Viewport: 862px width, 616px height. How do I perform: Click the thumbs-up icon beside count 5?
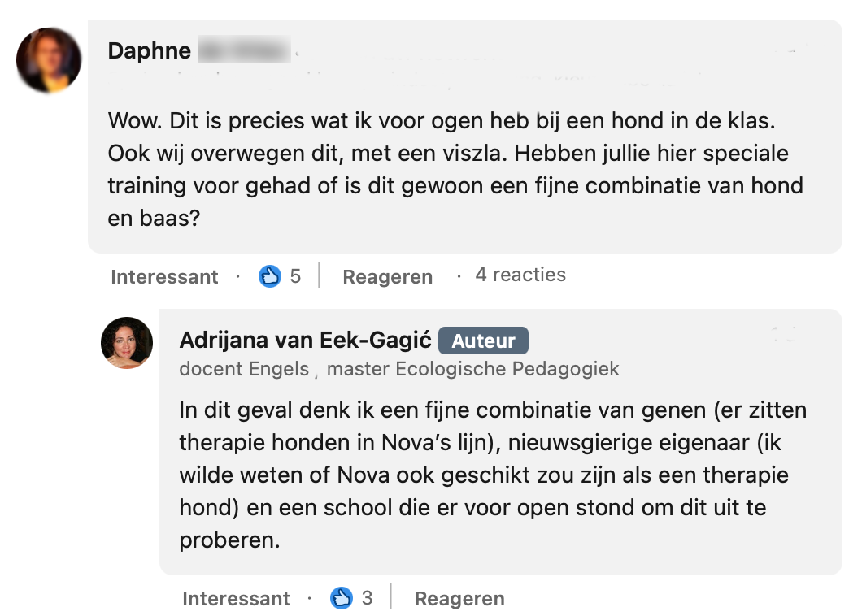click(269, 276)
